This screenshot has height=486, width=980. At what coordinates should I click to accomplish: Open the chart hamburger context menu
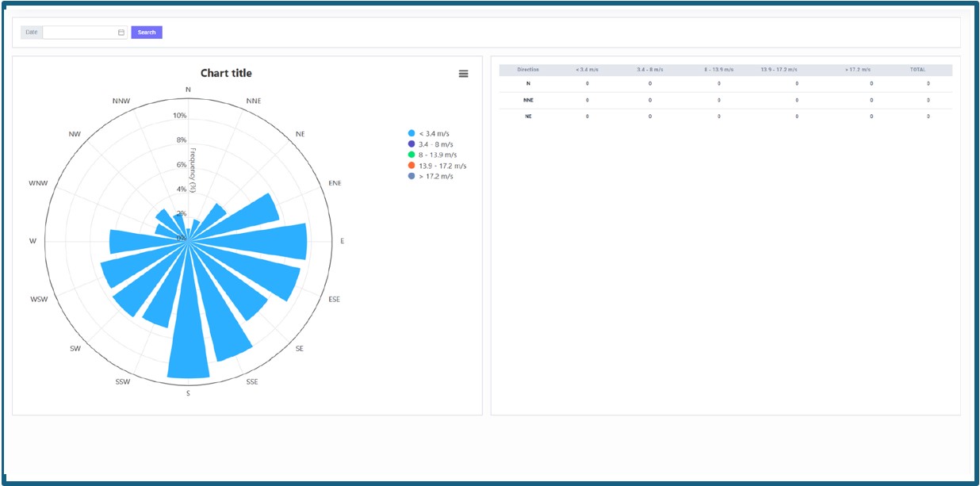[x=463, y=74]
